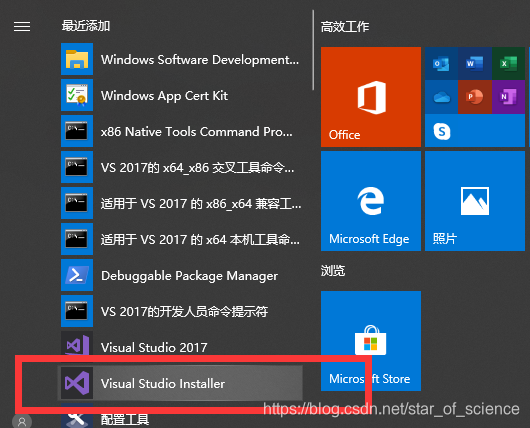Click 适用于 VS 2017 的 x86_x64 兼容工... text
The image size is (530, 428).
point(201,204)
